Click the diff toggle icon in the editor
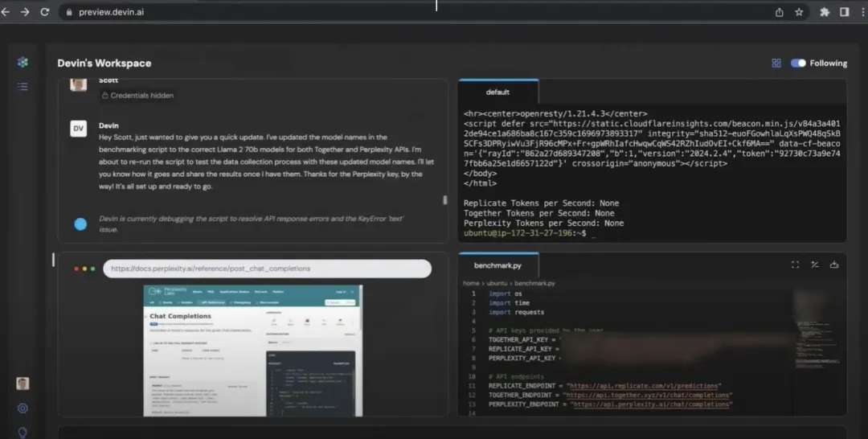This screenshot has height=439, width=868. click(814, 265)
